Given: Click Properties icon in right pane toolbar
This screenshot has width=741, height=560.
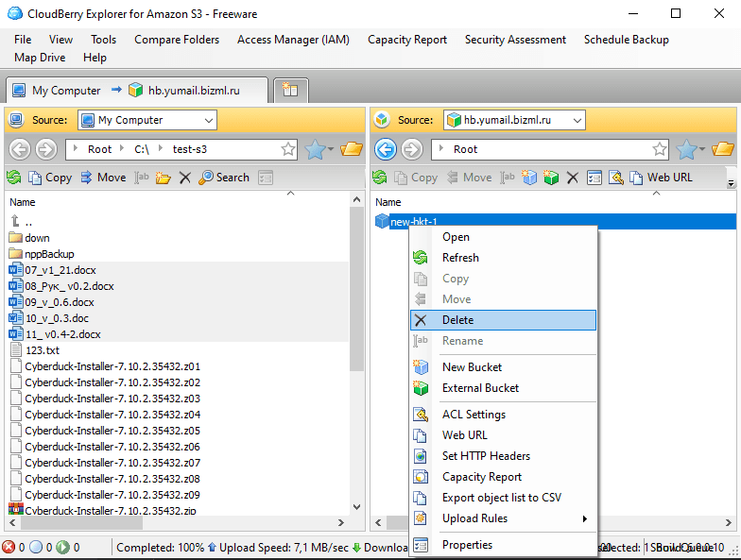Looking at the screenshot, I should [x=594, y=178].
